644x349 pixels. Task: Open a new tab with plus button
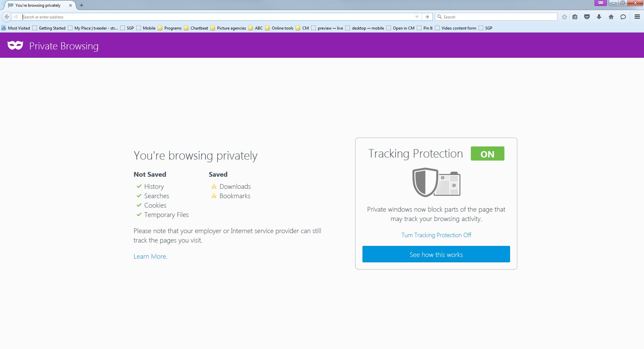click(x=82, y=5)
